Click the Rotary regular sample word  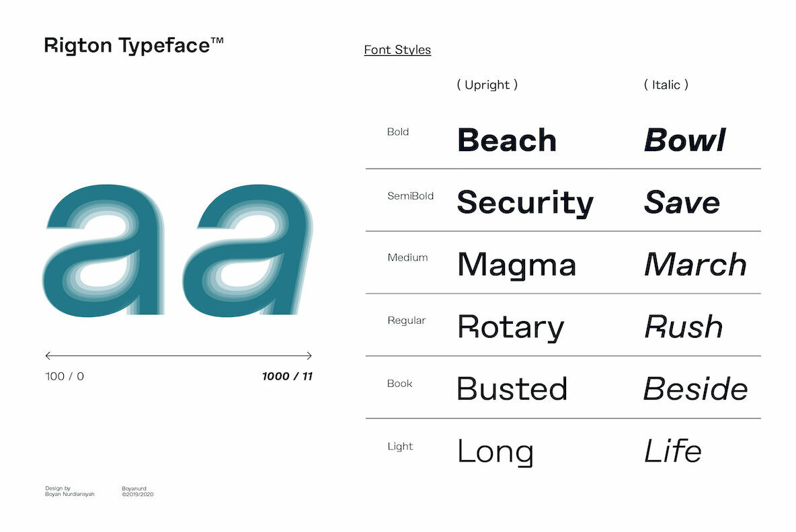tap(510, 327)
